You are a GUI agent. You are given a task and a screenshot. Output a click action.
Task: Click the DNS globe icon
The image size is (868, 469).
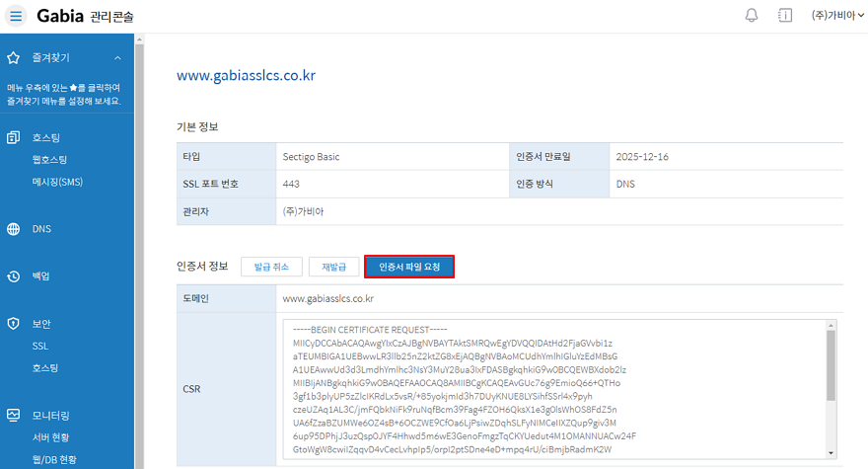(x=13, y=229)
